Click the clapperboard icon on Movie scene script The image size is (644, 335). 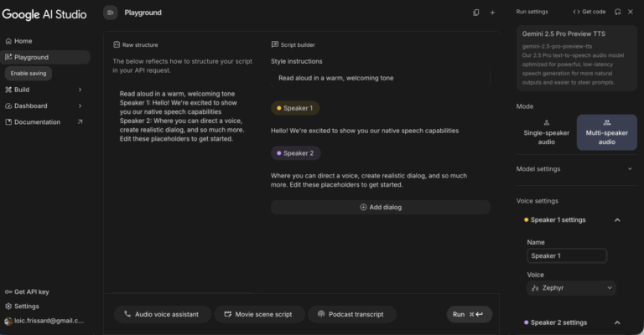[228, 314]
